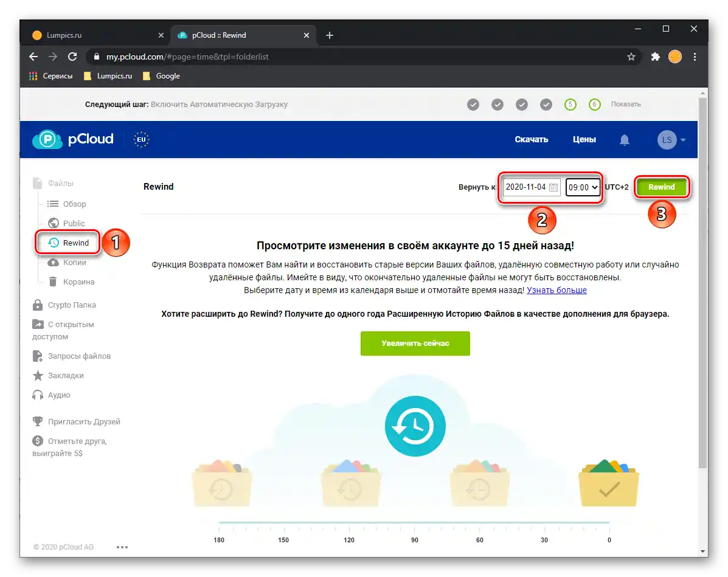728x577 pixels.
Task: Open Запросы файлов in the sidebar
Action: pyautogui.click(x=72, y=356)
